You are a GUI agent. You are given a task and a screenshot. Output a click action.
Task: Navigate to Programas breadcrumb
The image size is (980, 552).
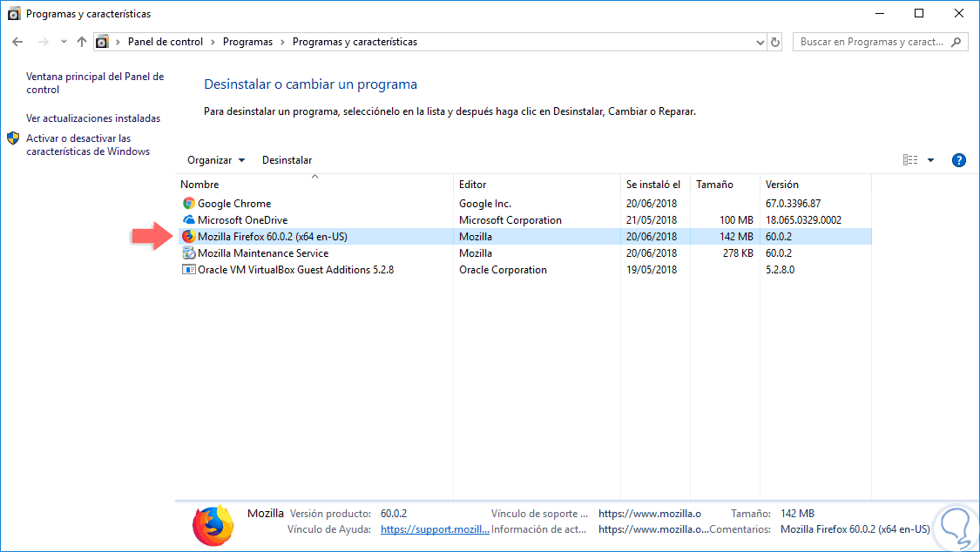(x=247, y=42)
